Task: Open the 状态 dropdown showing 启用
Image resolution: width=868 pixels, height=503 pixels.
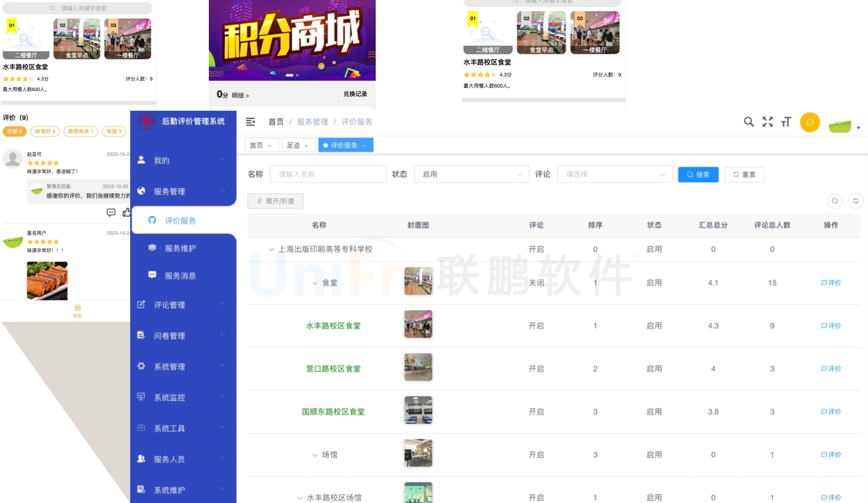Action: point(472,174)
